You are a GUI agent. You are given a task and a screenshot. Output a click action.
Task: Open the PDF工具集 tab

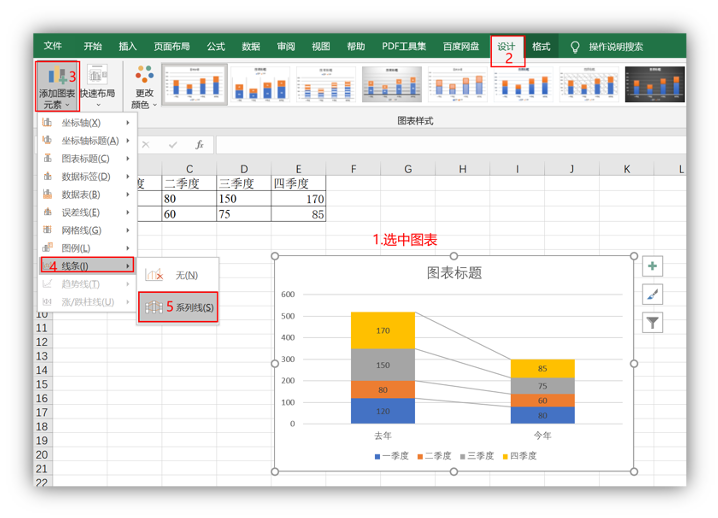pyautogui.click(x=404, y=46)
